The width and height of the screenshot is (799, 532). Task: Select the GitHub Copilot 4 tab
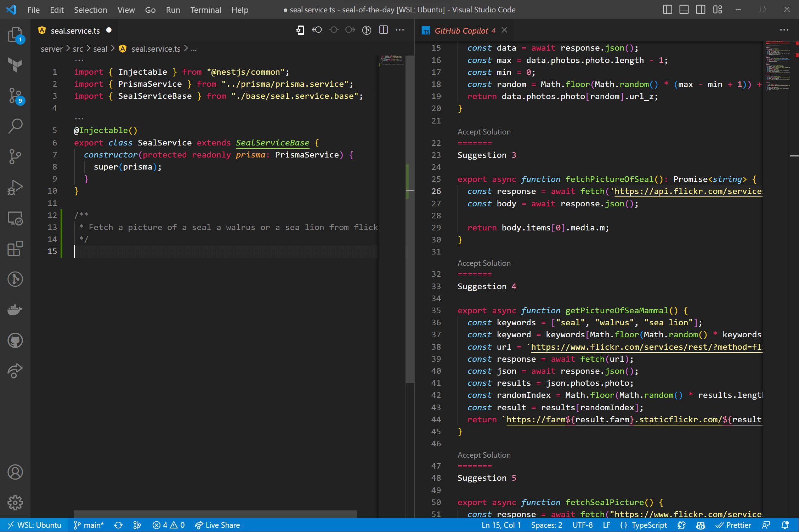(465, 31)
